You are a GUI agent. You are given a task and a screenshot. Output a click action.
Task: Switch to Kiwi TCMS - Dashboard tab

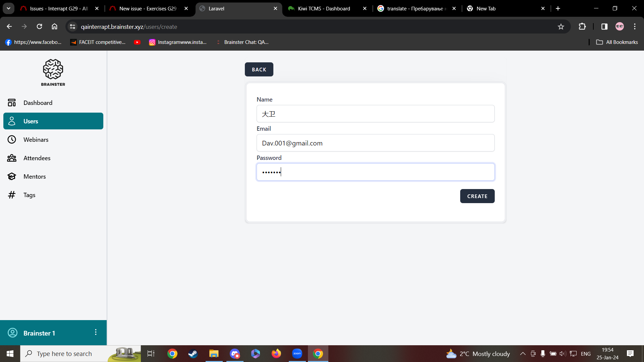pyautogui.click(x=324, y=9)
